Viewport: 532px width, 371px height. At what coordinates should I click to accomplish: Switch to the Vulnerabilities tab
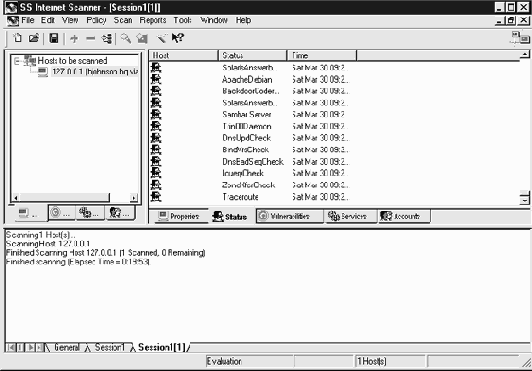290,216
